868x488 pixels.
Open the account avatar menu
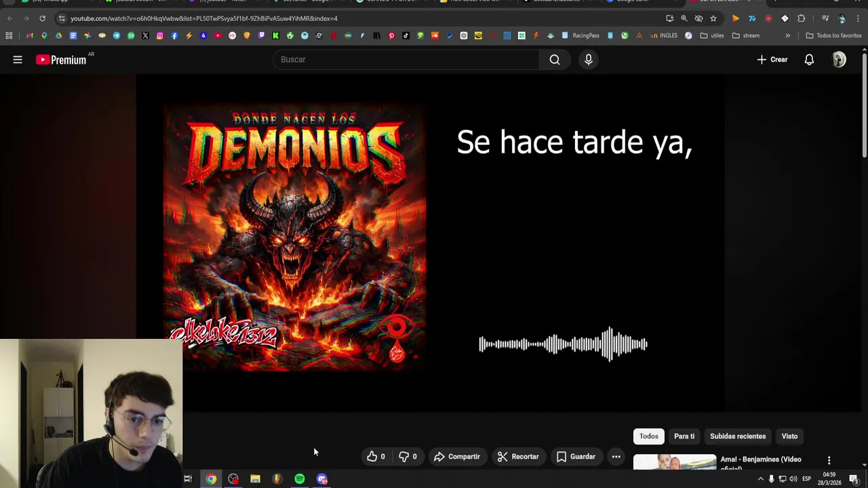[840, 60]
